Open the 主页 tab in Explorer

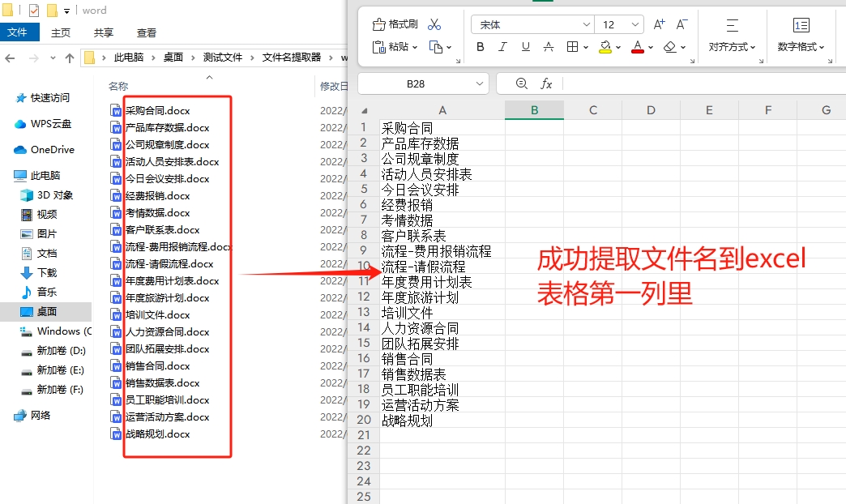point(61,33)
